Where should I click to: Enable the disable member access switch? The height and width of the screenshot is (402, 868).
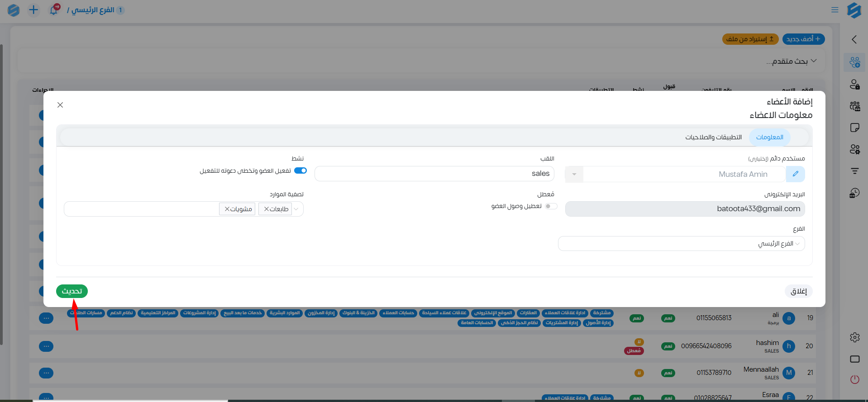tap(551, 206)
